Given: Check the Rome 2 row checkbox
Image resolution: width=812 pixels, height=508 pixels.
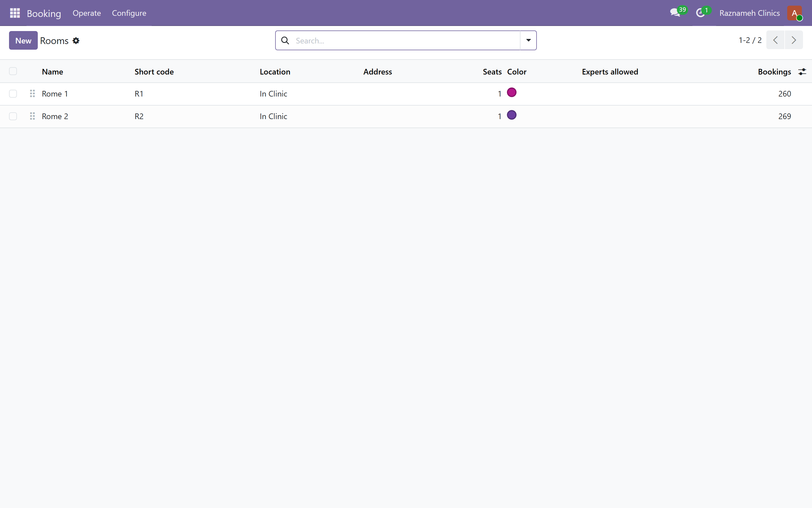Looking at the screenshot, I should pos(13,116).
